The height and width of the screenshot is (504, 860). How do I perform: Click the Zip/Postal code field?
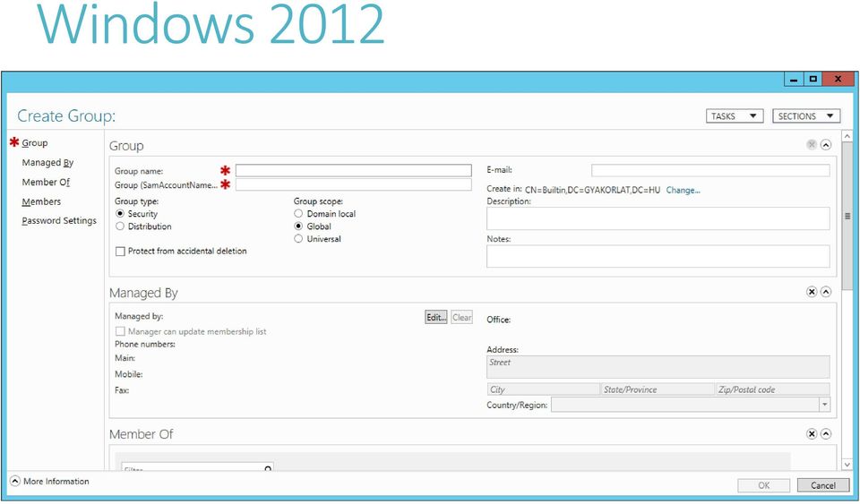773,389
